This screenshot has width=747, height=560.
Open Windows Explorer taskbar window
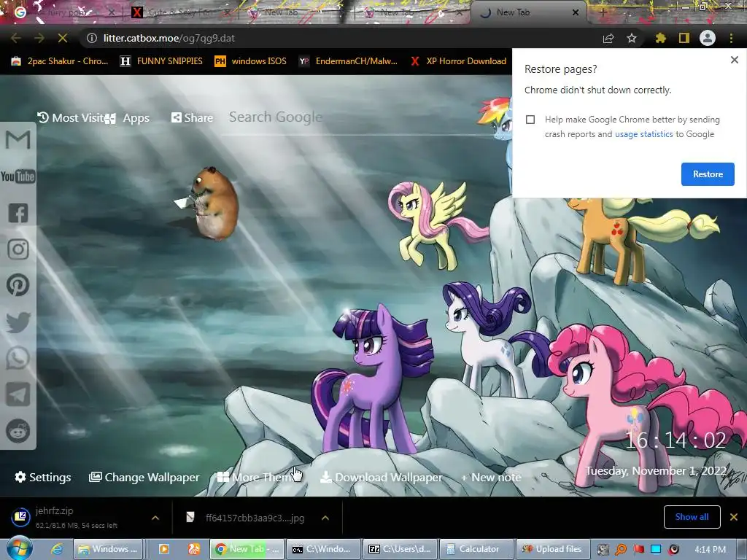tap(109, 549)
